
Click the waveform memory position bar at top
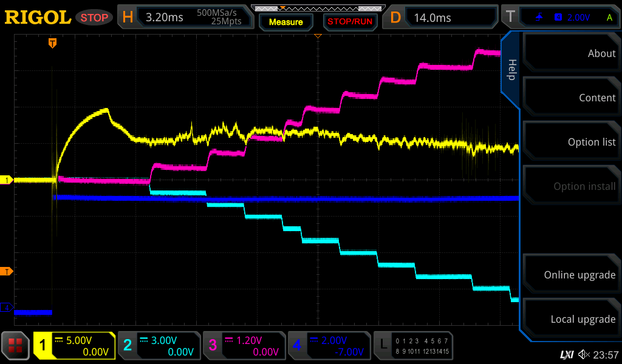tap(317, 8)
